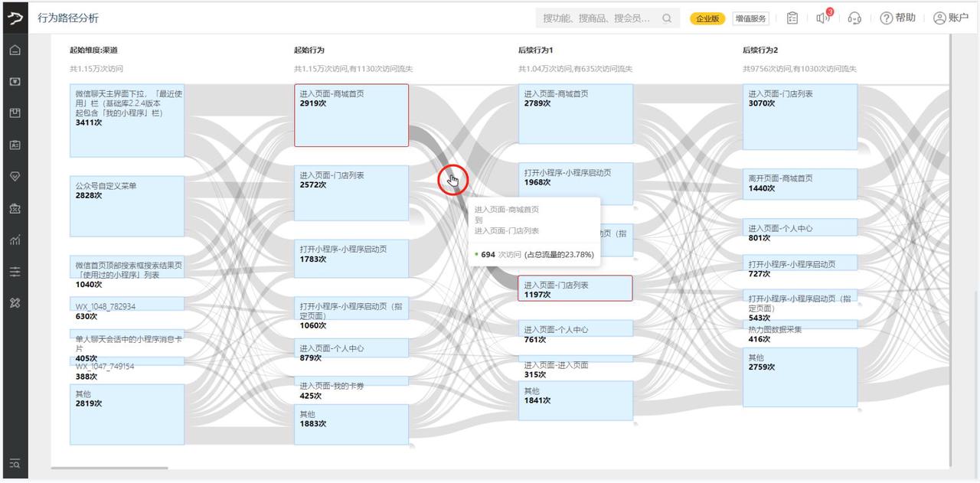Select the 打开小程序-小程序启动页 1968次 node

[576, 183]
